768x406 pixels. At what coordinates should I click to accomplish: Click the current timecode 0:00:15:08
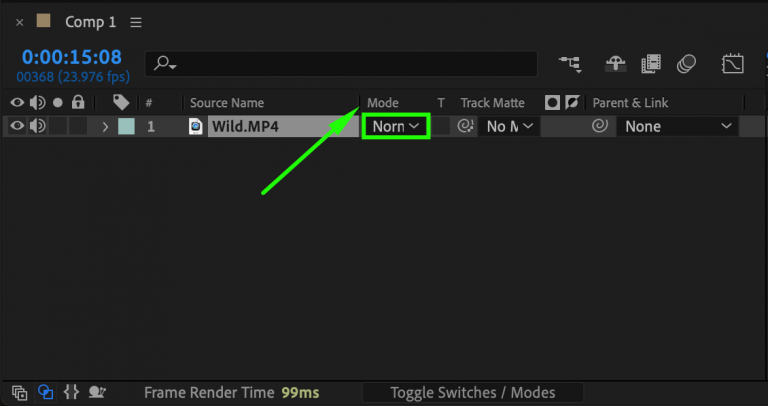(71, 57)
